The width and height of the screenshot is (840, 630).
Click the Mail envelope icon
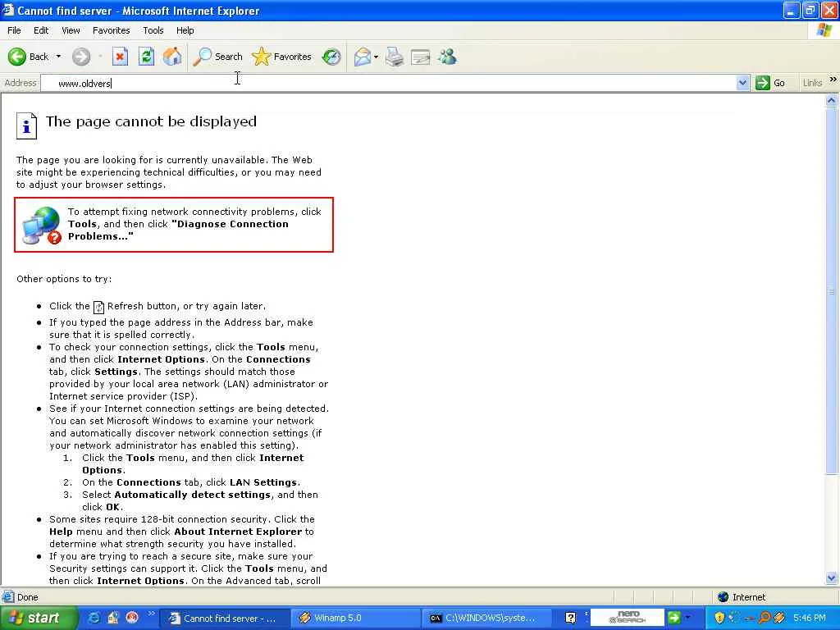coord(363,57)
